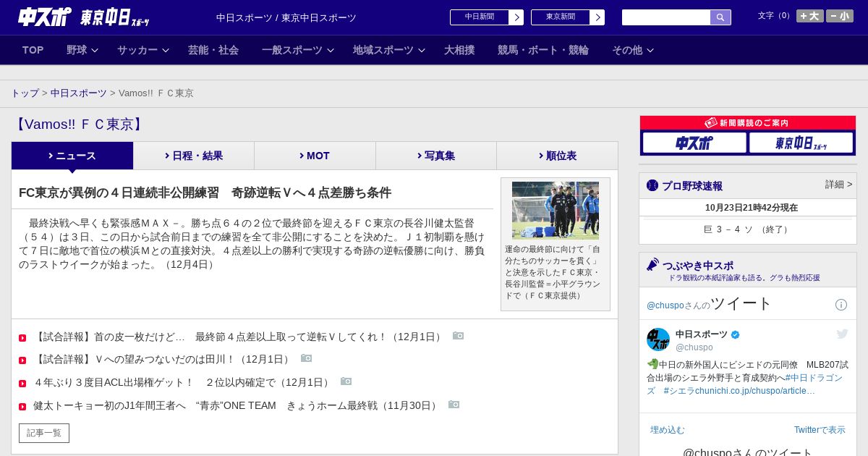Click the 中日スポーツ Twitter avatar
The height and width of the screenshot is (456, 868).
coord(658,339)
